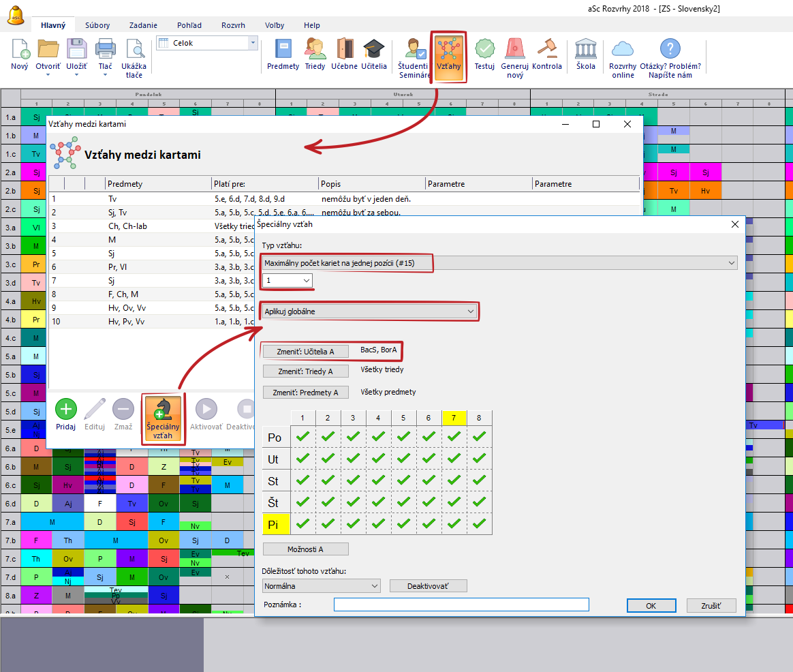Click the Zmeniť: Učitelia A button
This screenshot has height=672, width=793.
point(305,351)
